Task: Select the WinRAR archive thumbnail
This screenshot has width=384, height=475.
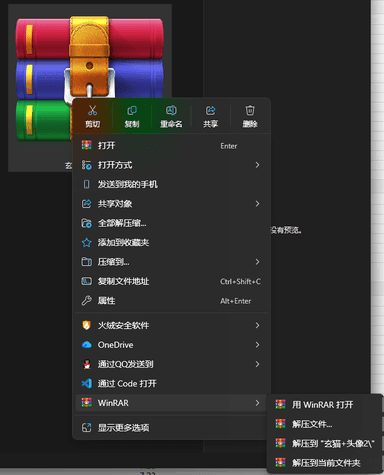Action: tap(89, 79)
